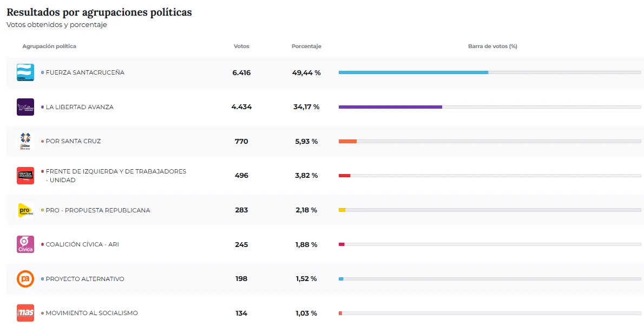Screen dimensions: 644x327
Task: Click the Frente de Izquierda logo
Action: pos(25,176)
